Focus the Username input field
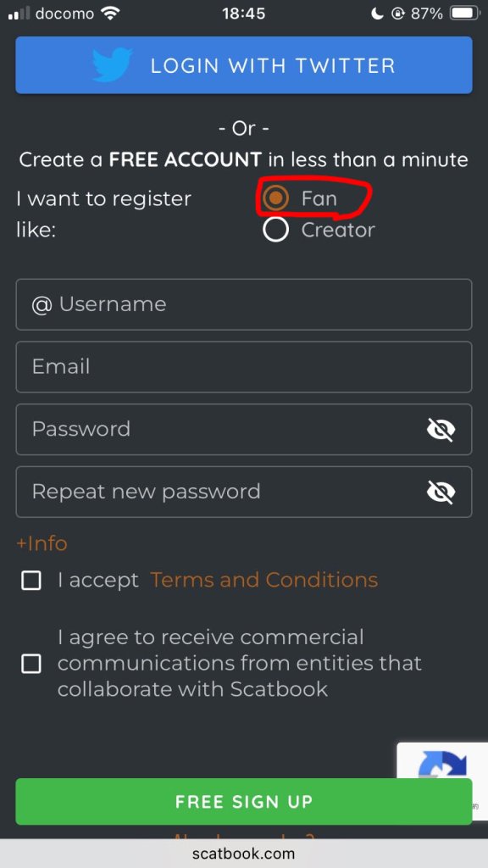Screen dimensions: 488x868 click(x=244, y=304)
